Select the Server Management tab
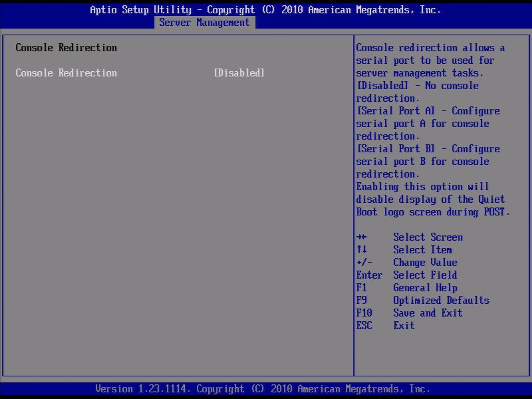Screen dimensions: 532x399 pos(204,21)
